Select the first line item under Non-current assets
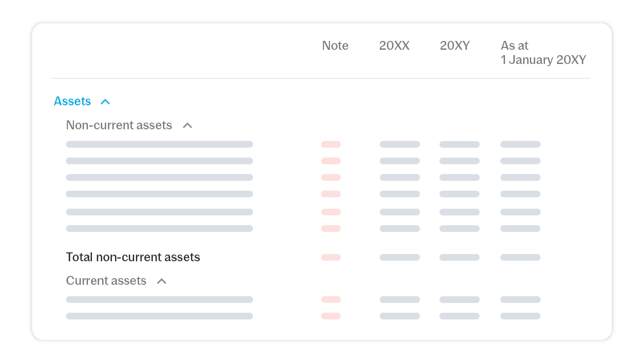The image size is (644, 363). point(159,144)
